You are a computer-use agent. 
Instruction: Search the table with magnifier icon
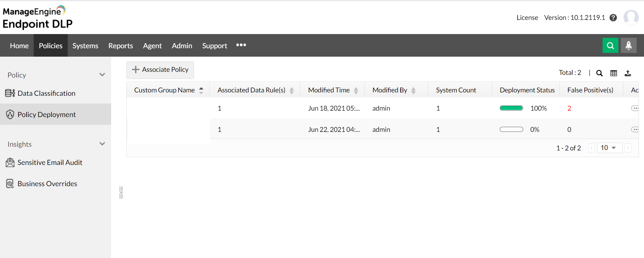tap(600, 73)
